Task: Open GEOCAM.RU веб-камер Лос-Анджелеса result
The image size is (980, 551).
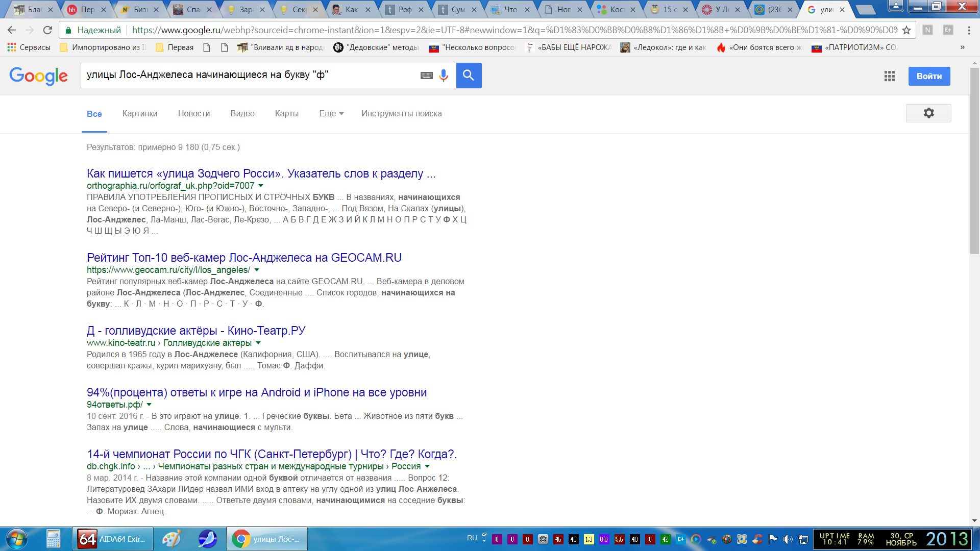Action: tap(244, 258)
